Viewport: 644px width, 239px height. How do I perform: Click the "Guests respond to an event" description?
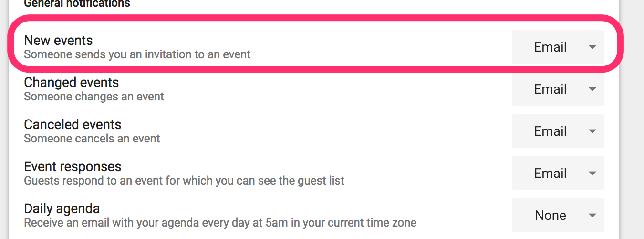[x=184, y=181]
